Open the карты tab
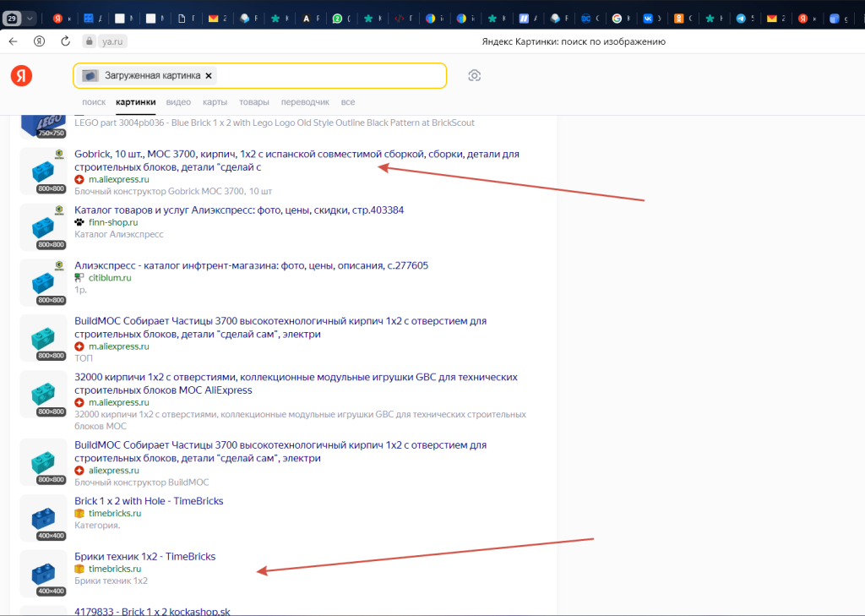 [215, 102]
